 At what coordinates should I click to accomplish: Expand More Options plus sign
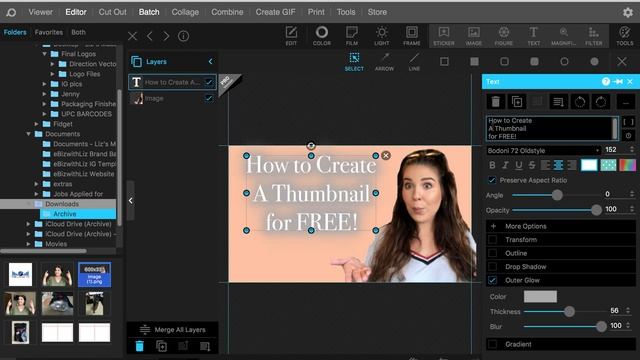[493, 226]
